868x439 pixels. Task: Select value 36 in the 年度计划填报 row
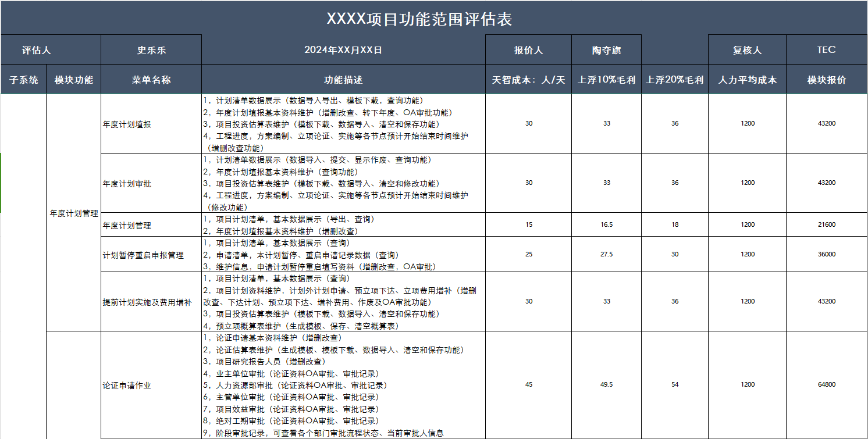[675, 123]
